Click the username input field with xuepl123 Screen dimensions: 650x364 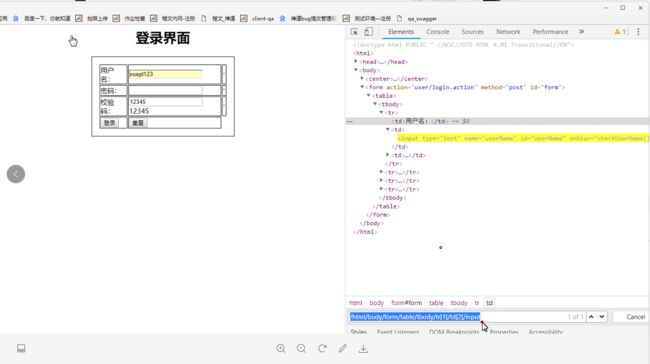165,74
